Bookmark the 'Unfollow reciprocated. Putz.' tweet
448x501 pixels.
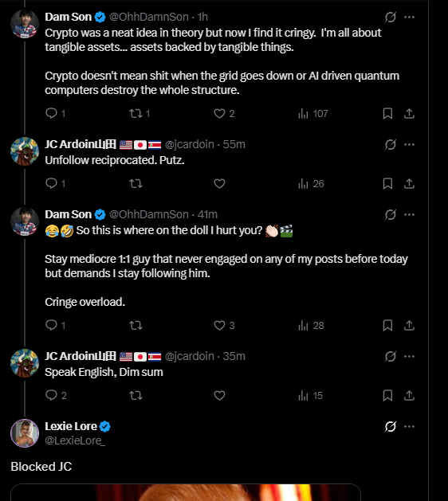pos(387,183)
